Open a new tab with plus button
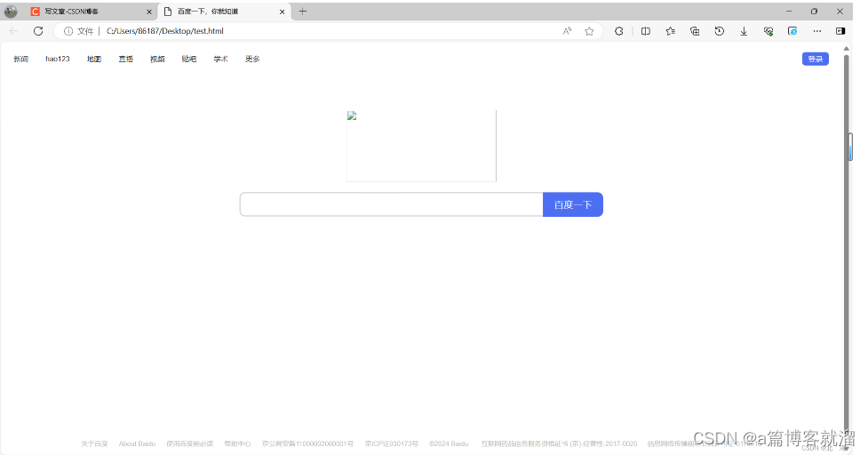Viewport: 868px width, 455px height. 302,11
